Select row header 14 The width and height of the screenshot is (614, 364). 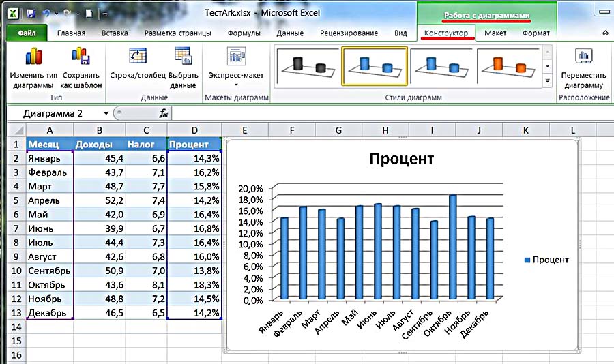[16, 327]
